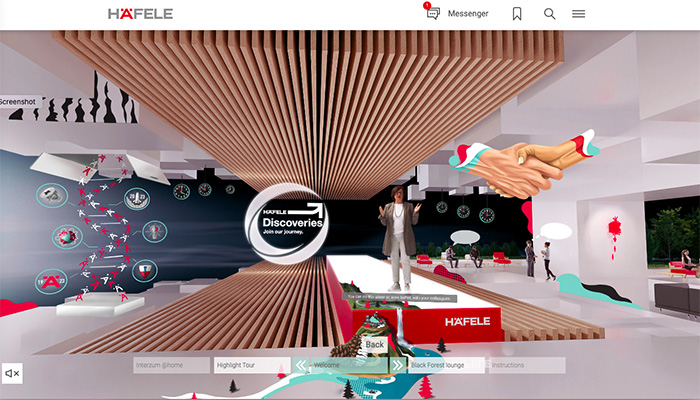Open the top-left helmet circle icon
This screenshot has height=400, width=700.
(52, 196)
